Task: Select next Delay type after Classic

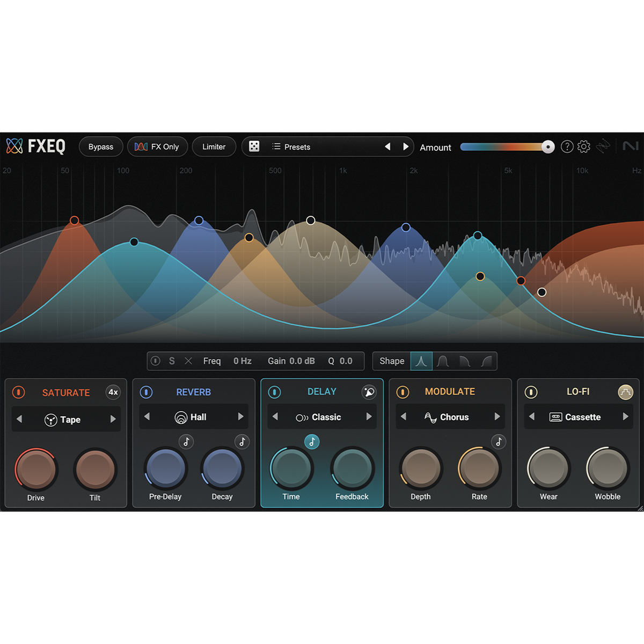Action: pyautogui.click(x=369, y=416)
